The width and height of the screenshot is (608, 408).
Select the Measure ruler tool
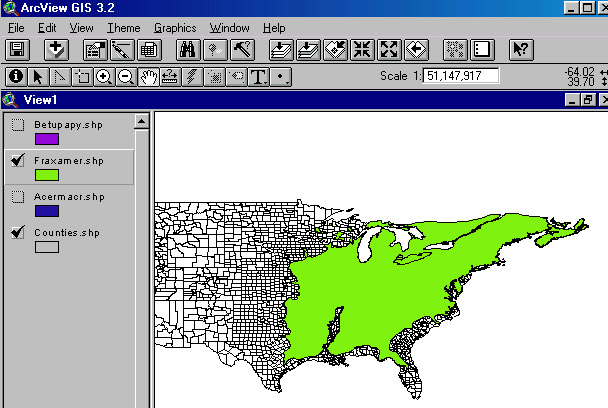[x=170, y=76]
